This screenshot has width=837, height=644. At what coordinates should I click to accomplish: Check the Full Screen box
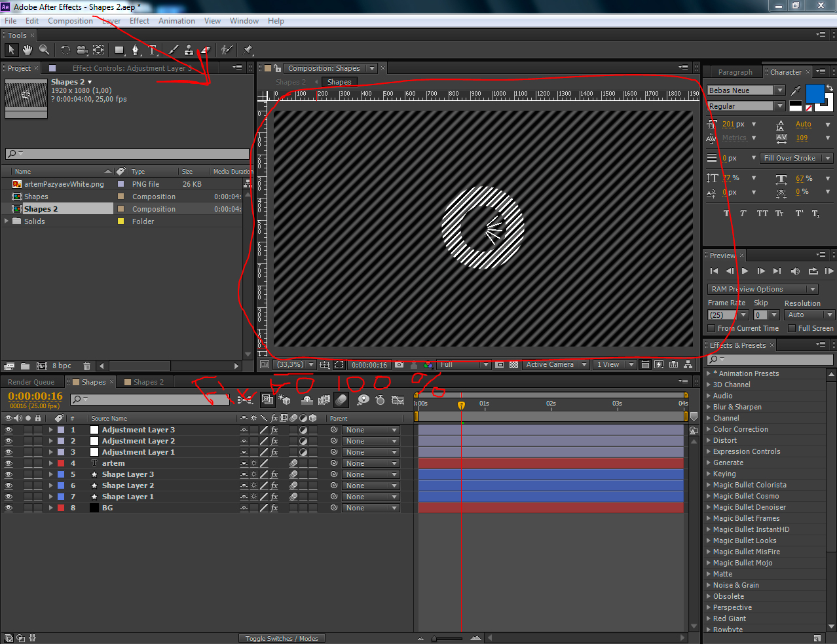tap(792, 328)
